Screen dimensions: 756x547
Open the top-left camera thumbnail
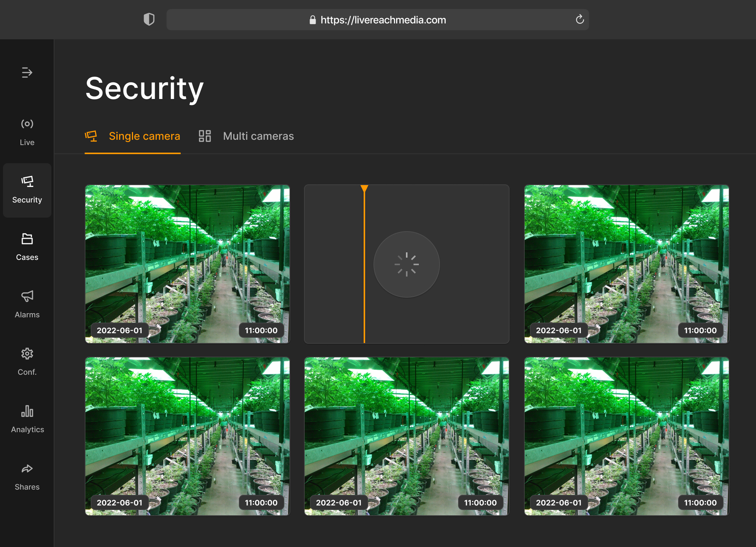(x=187, y=264)
